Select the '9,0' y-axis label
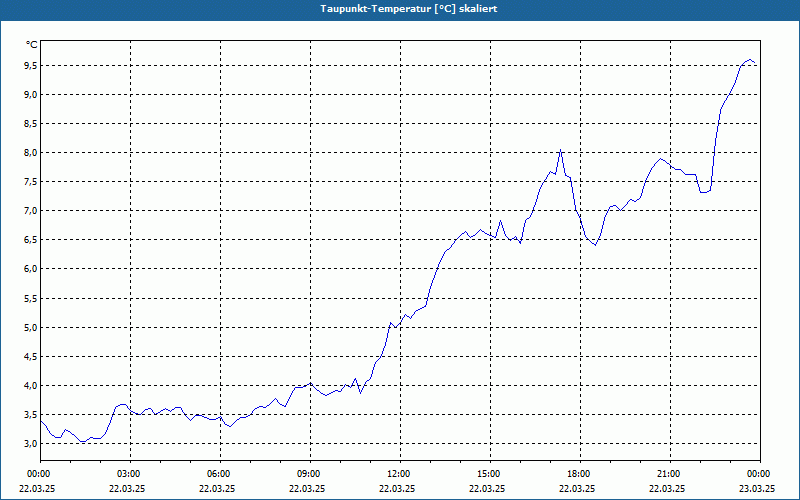 click(x=31, y=94)
